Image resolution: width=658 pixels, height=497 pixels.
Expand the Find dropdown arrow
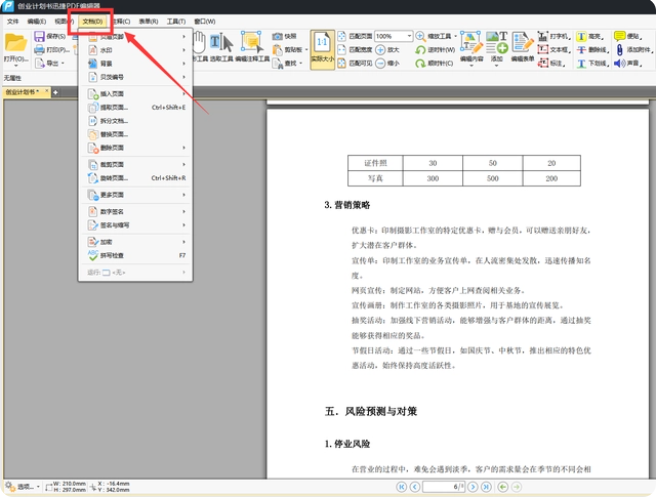(301, 63)
